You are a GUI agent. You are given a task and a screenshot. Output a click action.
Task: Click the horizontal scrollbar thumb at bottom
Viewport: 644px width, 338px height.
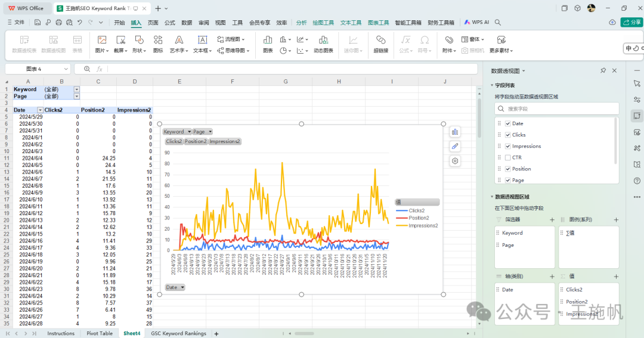304,333
